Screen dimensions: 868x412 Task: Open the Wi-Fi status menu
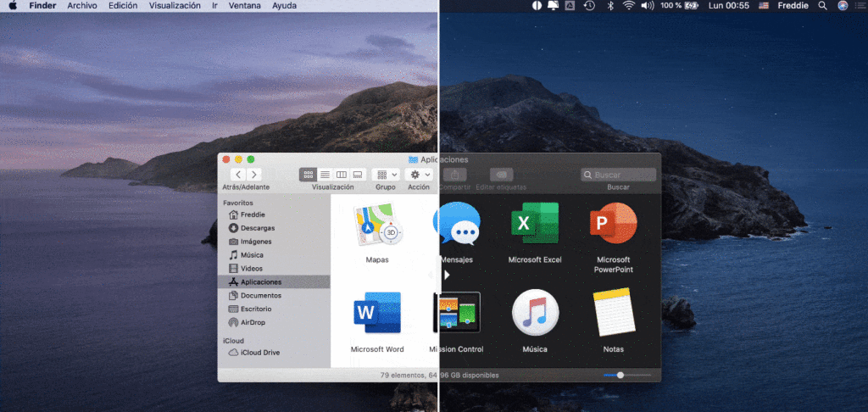tap(628, 6)
